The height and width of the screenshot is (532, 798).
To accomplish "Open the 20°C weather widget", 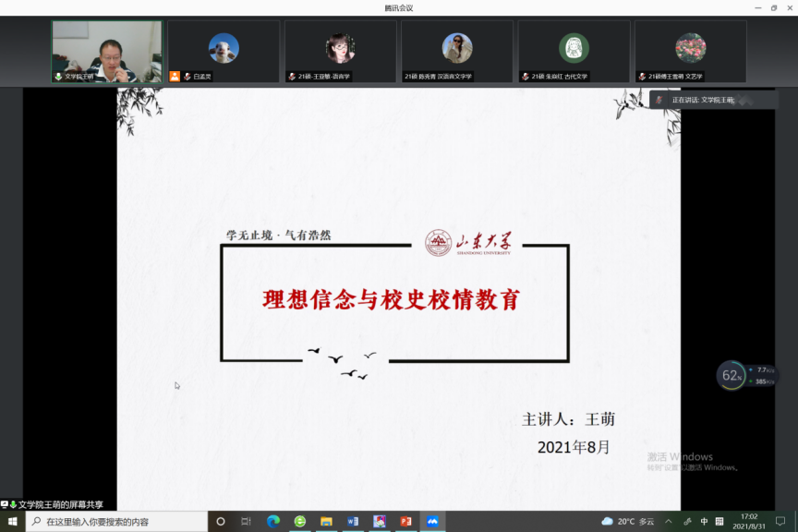I will coord(628,522).
